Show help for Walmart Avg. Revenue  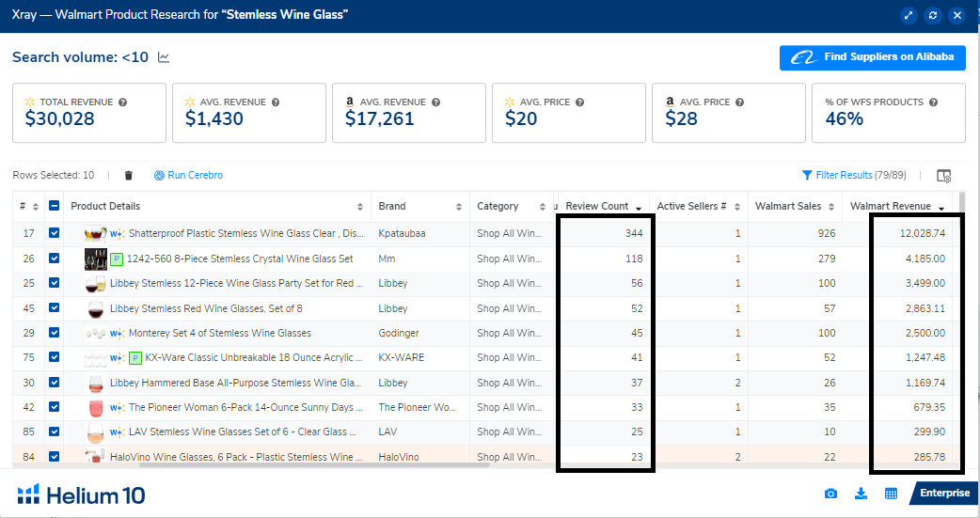276,102
